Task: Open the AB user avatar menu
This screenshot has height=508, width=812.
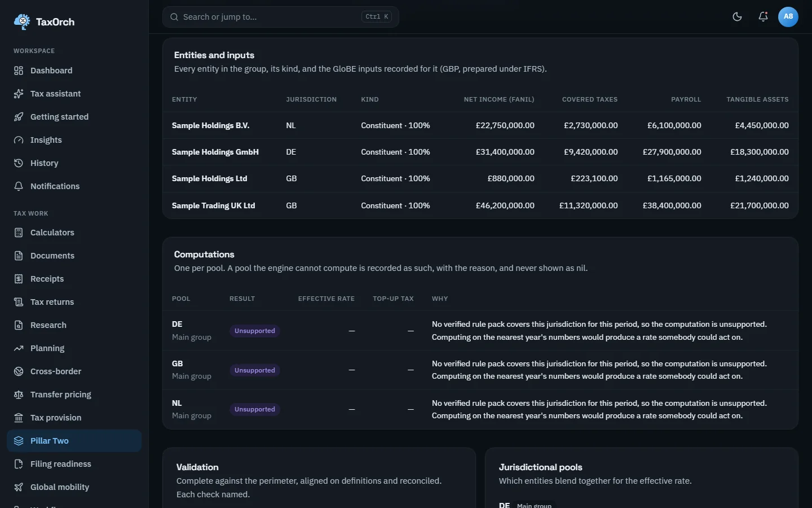Action: [788, 17]
